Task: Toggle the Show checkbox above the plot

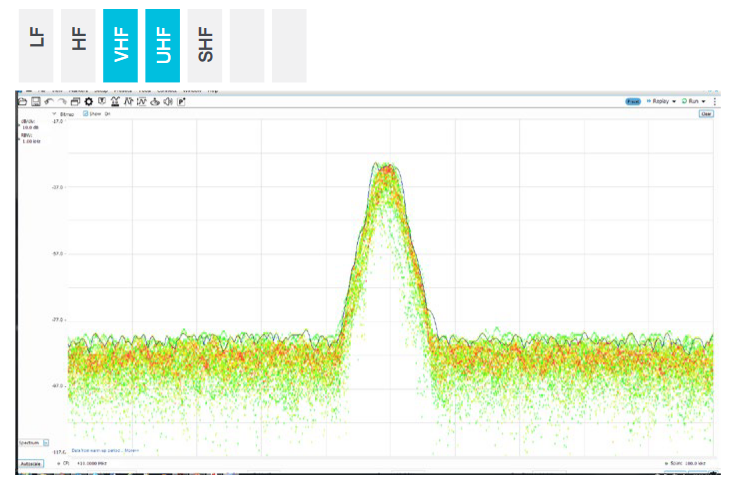Action: coord(86,114)
